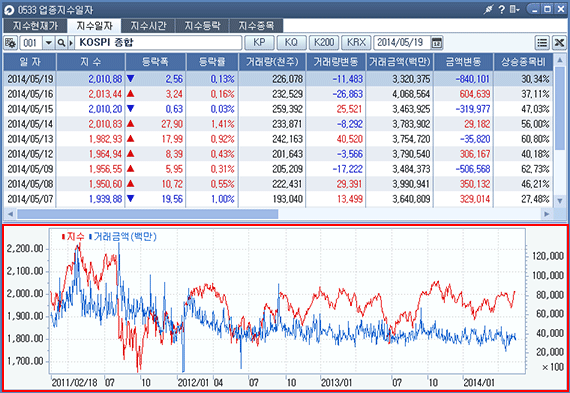Click the date field showing 2014/05/19
This screenshot has width=570, height=393.
402,43
